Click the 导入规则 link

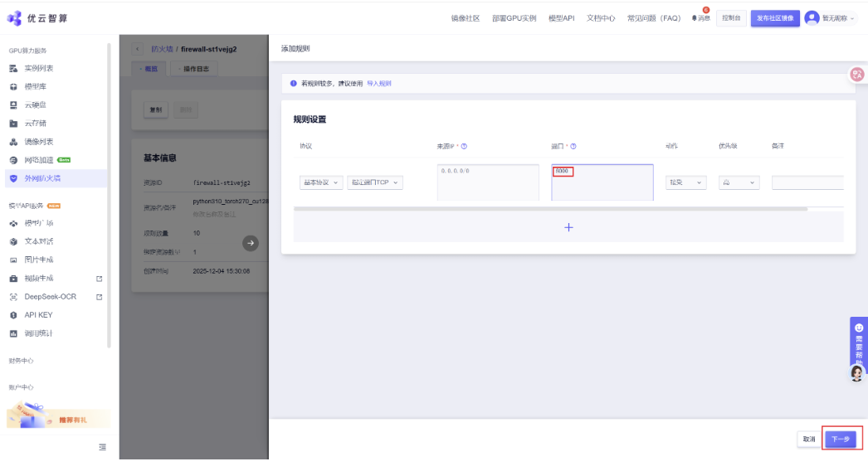click(379, 84)
